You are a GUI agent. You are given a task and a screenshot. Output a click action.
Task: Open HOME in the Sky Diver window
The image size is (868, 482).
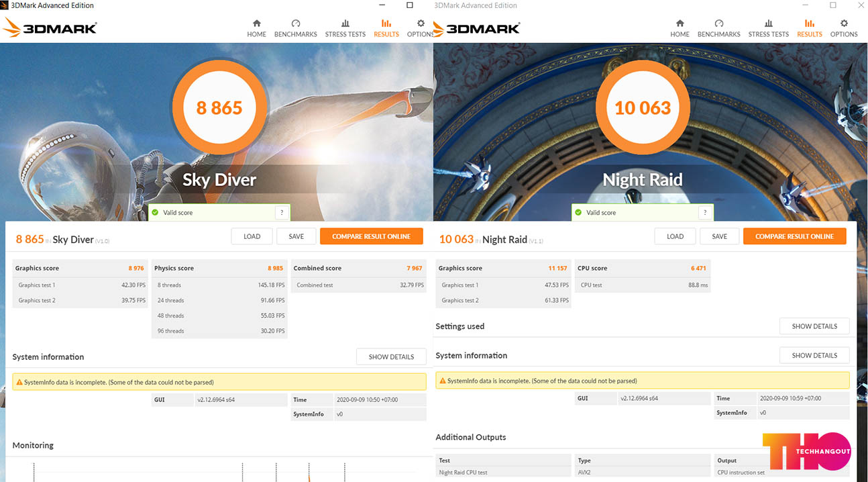click(256, 28)
